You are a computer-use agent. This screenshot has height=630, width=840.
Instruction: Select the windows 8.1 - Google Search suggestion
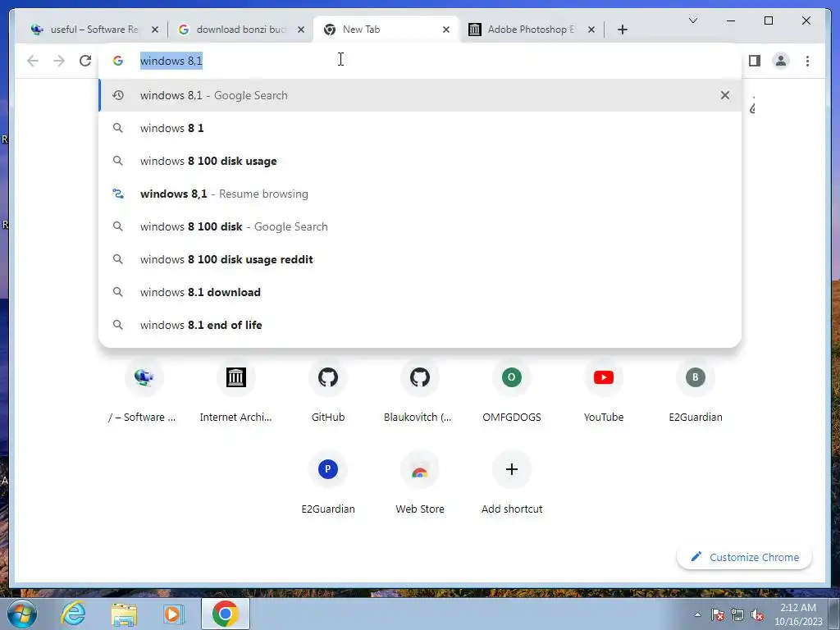421,95
